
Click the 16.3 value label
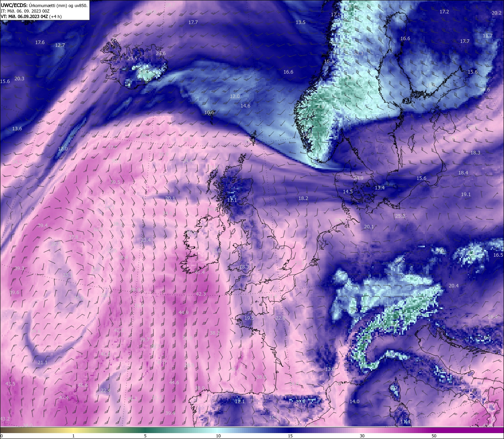click(x=329, y=62)
